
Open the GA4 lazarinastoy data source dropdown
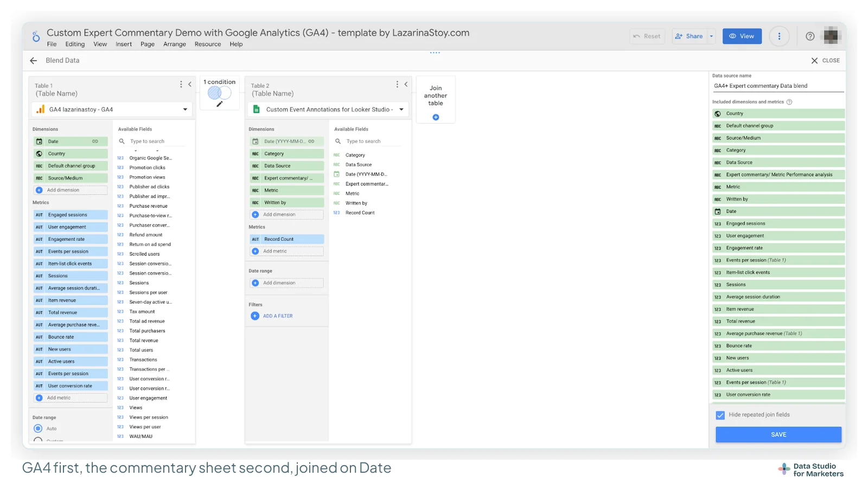[x=185, y=110]
